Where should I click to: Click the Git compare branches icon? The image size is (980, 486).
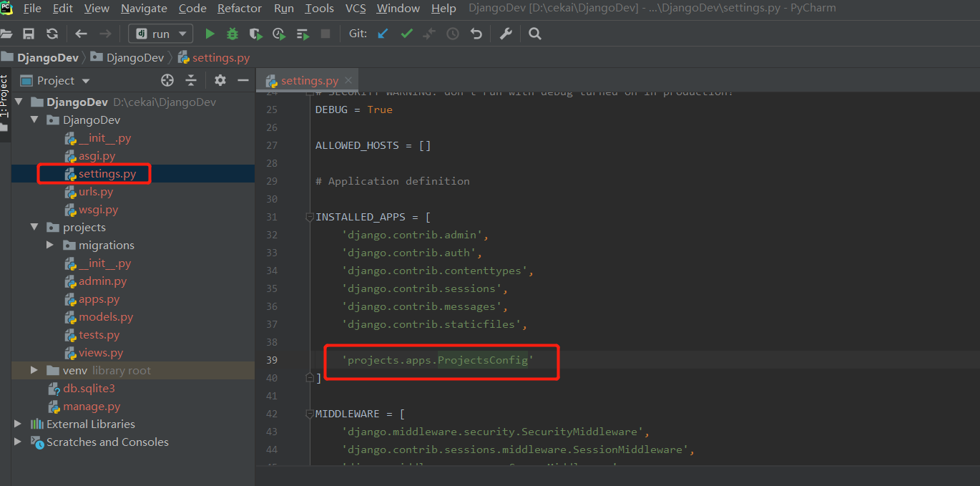[x=429, y=34]
